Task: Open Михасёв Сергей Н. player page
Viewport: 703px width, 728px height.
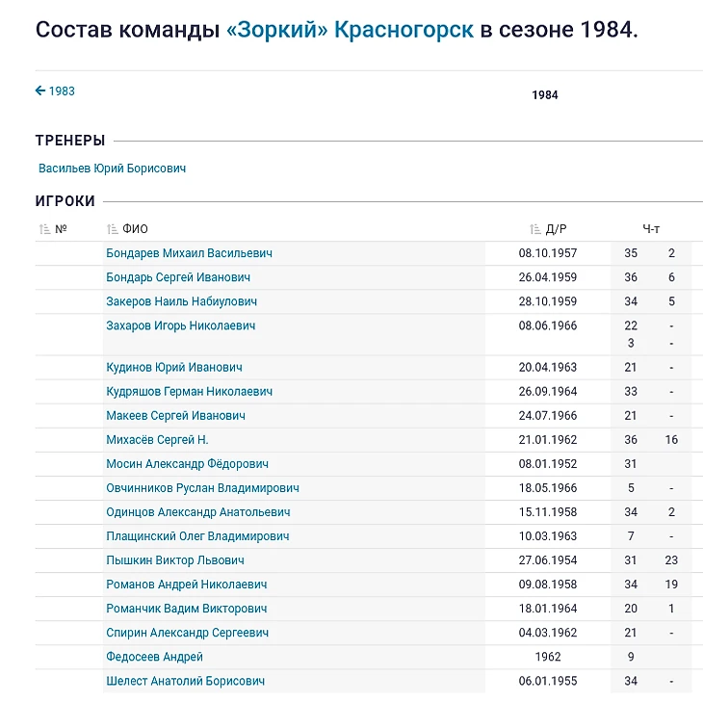Action: 157,440
